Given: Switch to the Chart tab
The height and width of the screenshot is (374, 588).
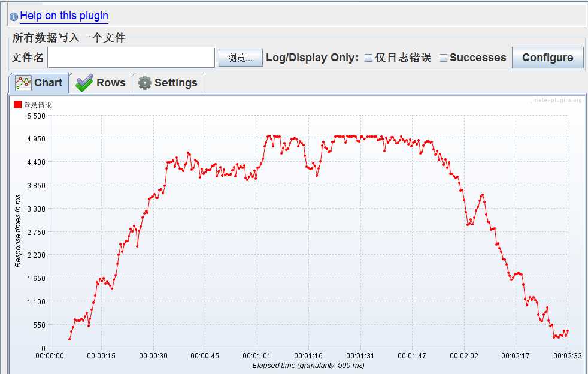Looking at the screenshot, I should pyautogui.click(x=39, y=83).
